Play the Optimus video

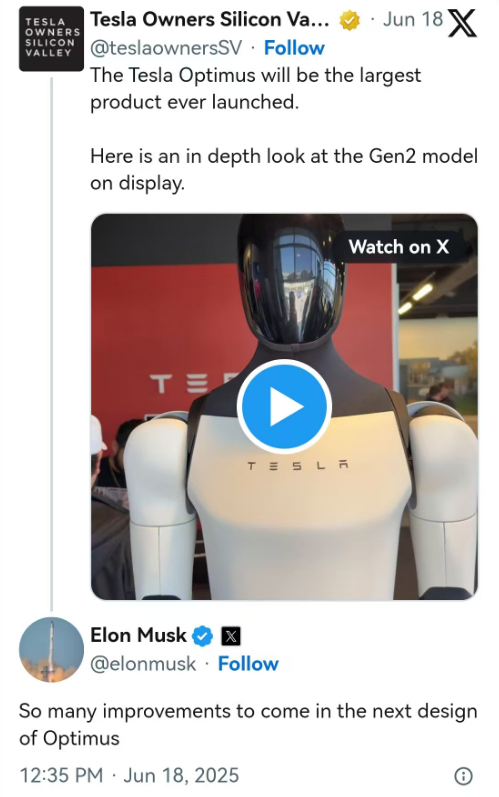pyautogui.click(x=284, y=406)
